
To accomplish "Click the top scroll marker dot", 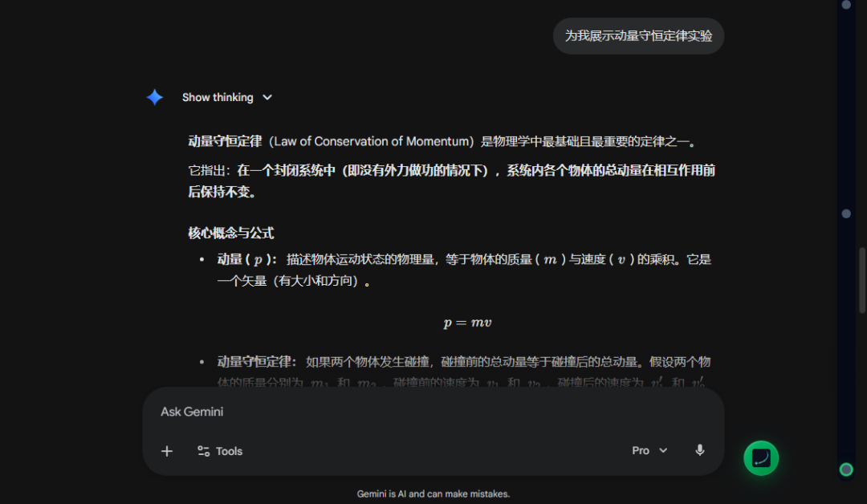I will 846,5.
